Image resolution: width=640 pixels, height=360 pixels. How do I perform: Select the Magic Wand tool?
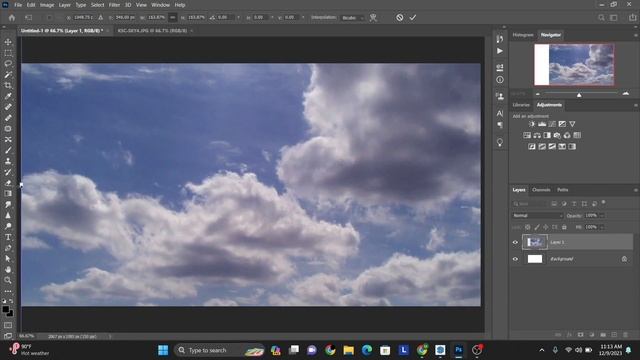coord(8,75)
